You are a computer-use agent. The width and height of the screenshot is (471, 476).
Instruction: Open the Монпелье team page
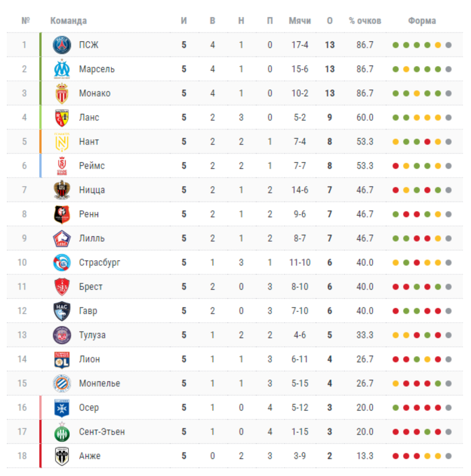[99, 383]
